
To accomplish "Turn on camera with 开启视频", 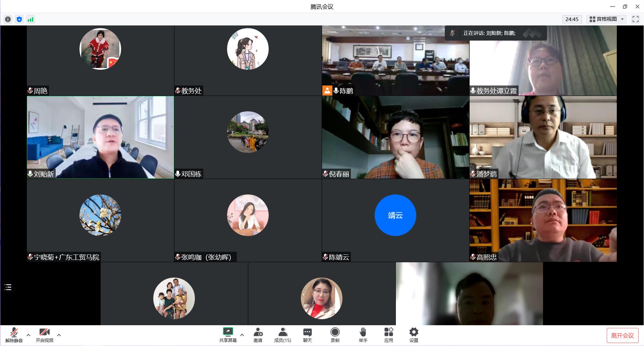I will [x=45, y=335].
